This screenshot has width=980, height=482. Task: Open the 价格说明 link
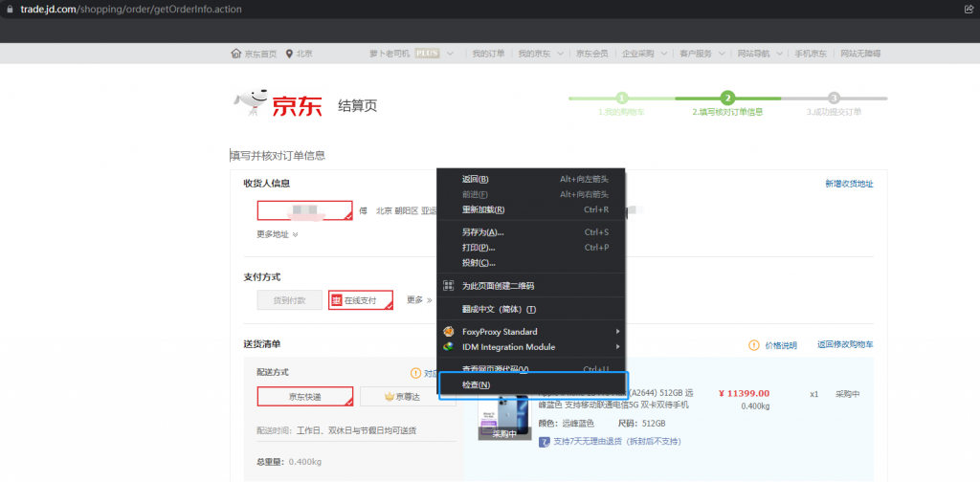pyautogui.click(x=781, y=345)
